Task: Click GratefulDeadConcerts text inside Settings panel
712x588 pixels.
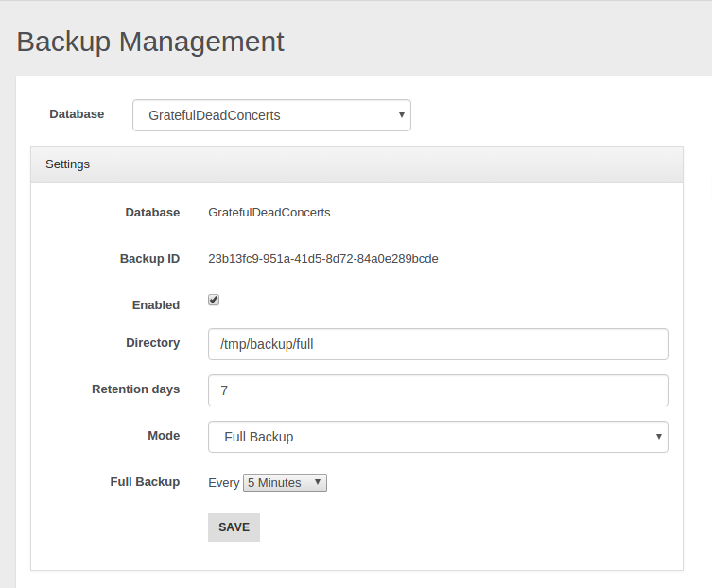Action: 269,213
